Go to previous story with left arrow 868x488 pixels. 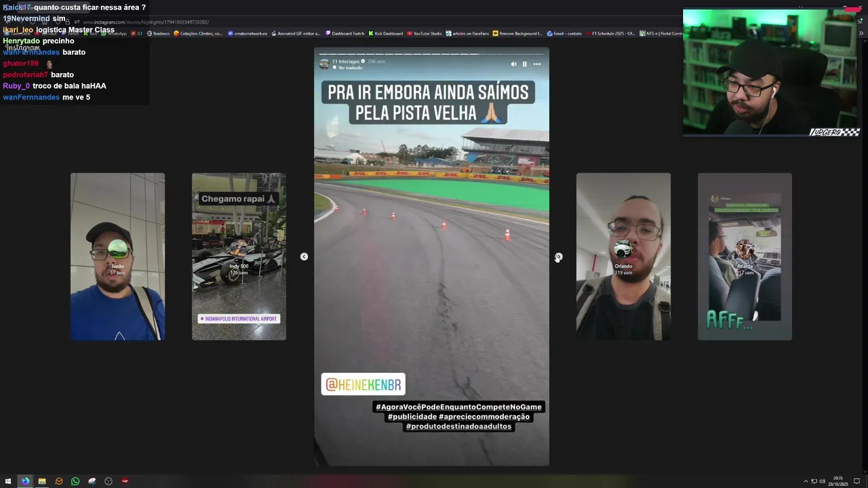point(304,256)
